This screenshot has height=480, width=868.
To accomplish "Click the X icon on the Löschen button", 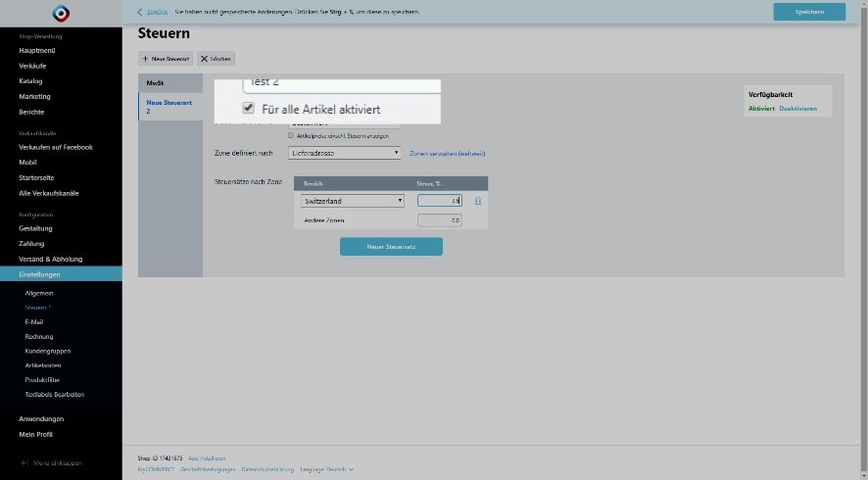I will (x=204, y=59).
